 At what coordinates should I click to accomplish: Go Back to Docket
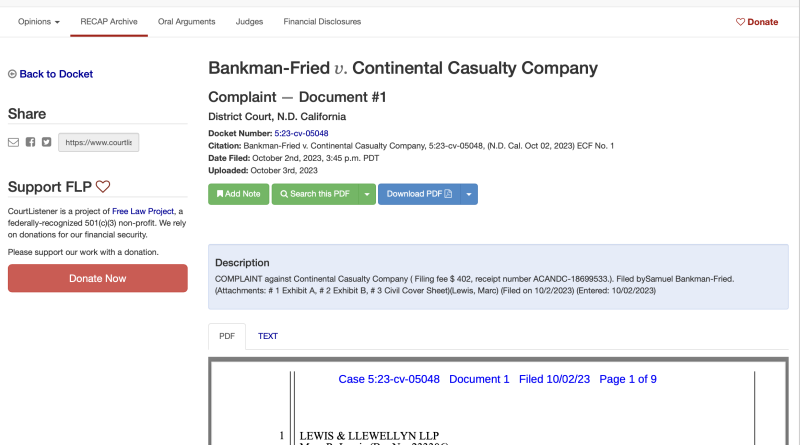pos(56,74)
